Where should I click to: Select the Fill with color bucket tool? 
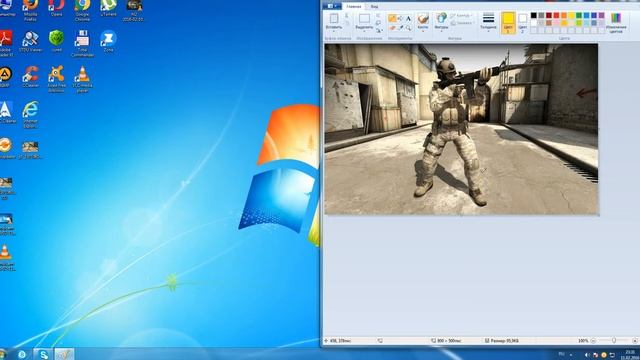[400, 18]
